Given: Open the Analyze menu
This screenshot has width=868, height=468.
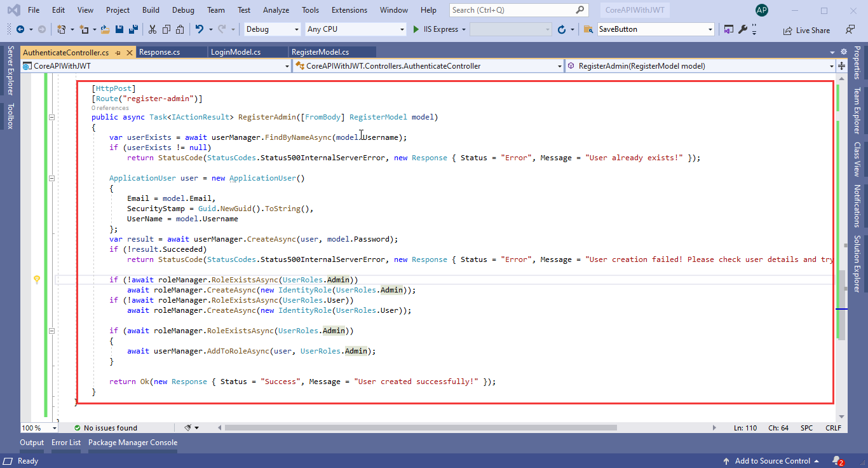Looking at the screenshot, I should click(x=276, y=10).
